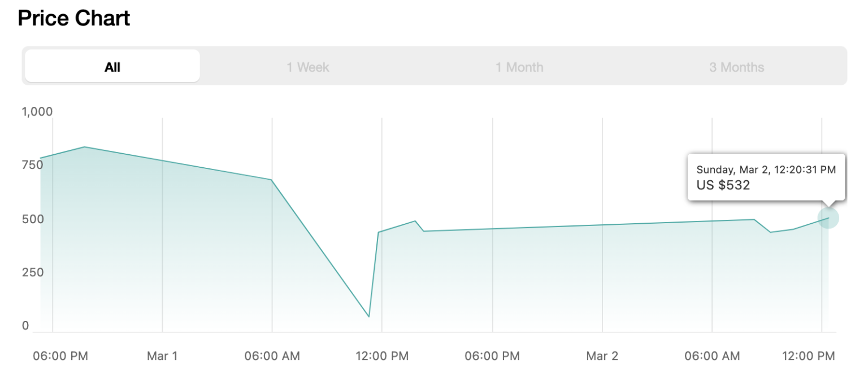The width and height of the screenshot is (868, 391).
Task: Switch to the 1 Month tab
Action: point(519,67)
